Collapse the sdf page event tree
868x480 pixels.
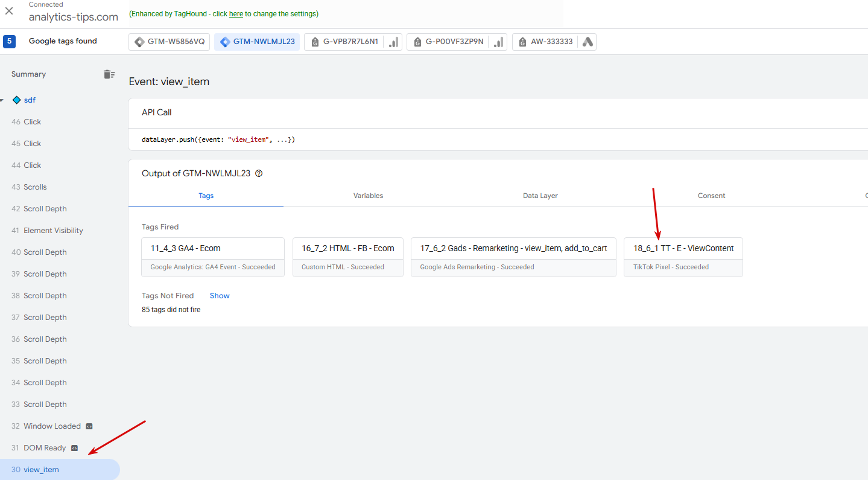[2, 100]
